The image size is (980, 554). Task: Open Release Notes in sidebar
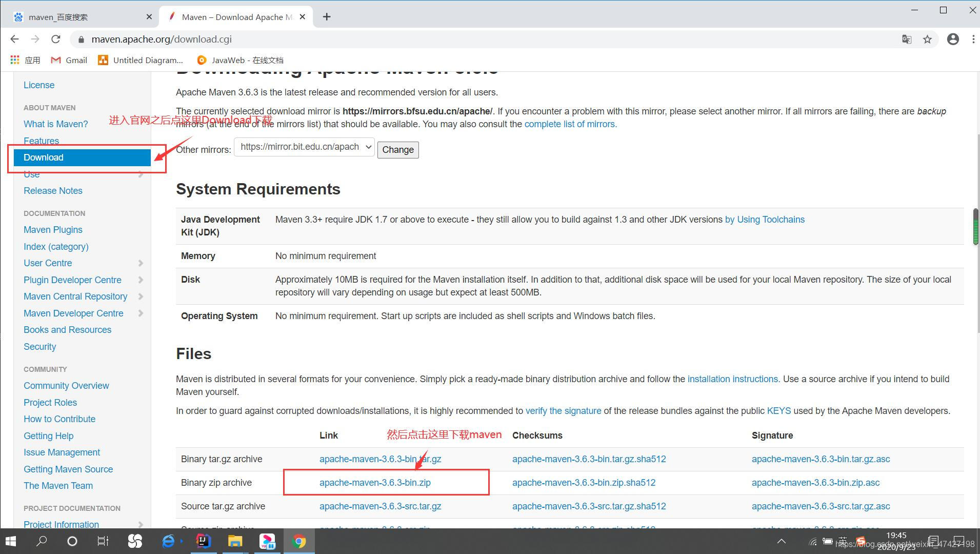(x=53, y=191)
